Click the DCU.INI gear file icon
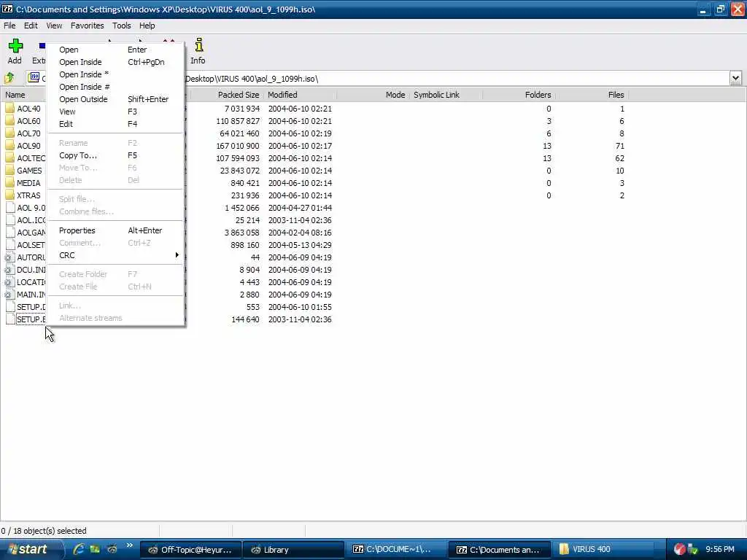747x560 pixels. tap(9, 270)
